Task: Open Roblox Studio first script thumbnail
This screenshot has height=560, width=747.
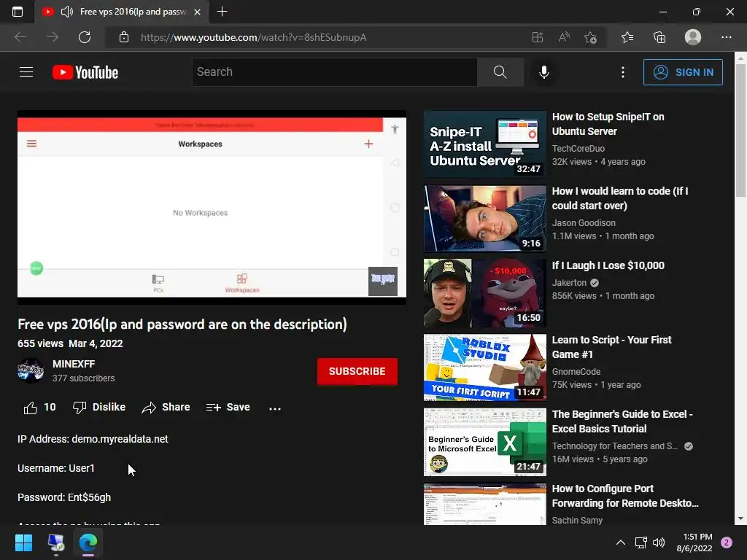Action: pos(485,367)
